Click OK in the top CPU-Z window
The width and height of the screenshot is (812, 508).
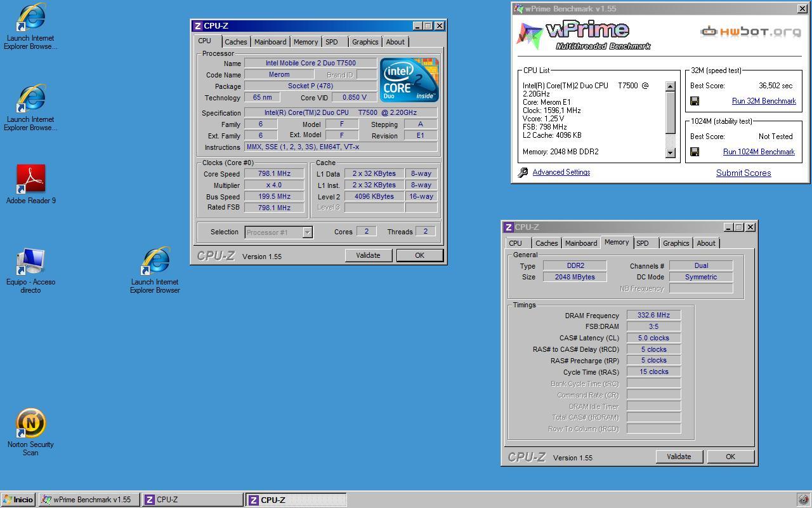click(419, 255)
